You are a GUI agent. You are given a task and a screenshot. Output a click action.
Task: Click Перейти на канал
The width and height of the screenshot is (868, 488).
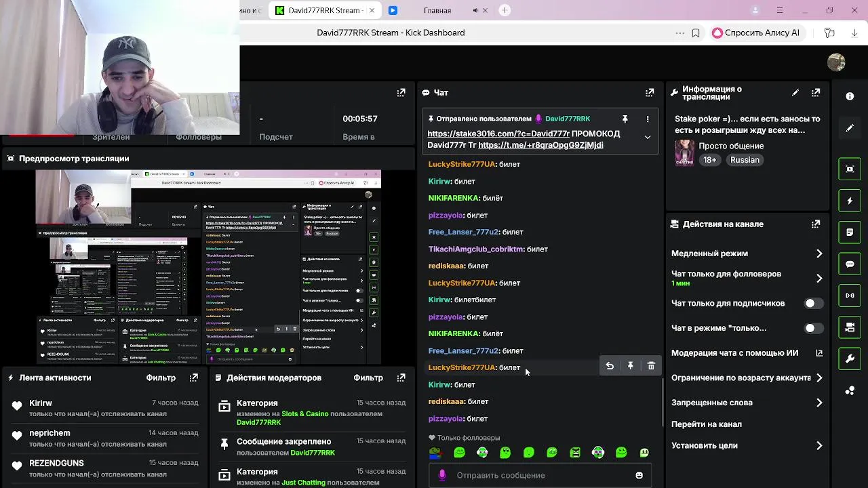[x=707, y=424]
